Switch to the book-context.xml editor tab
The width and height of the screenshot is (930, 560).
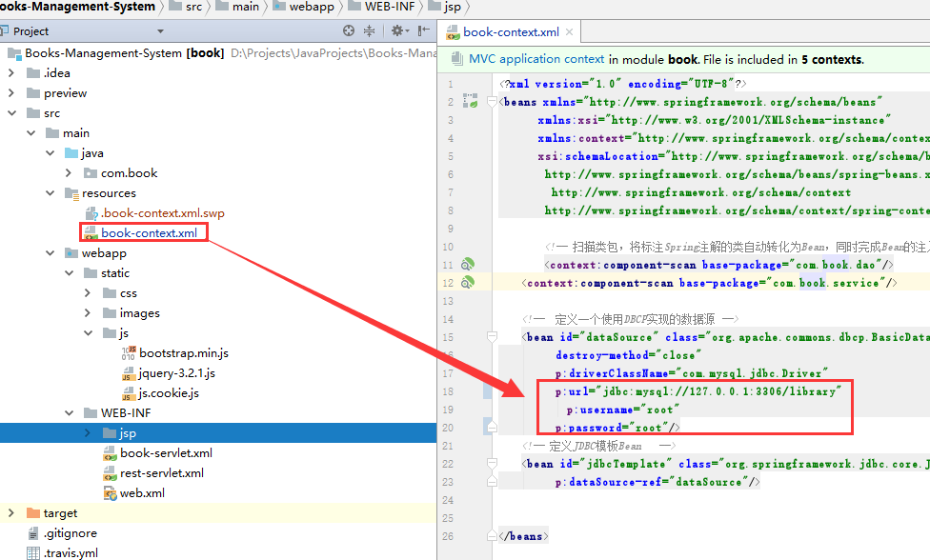pyautogui.click(x=511, y=31)
